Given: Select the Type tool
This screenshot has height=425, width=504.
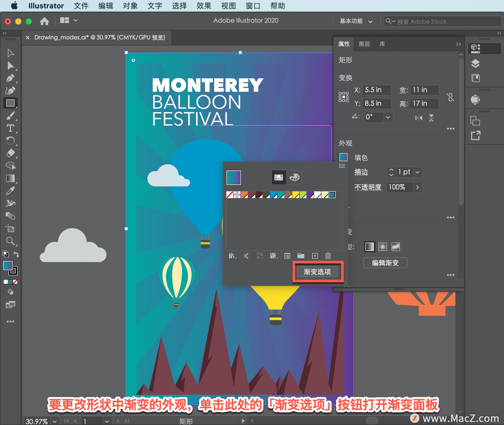Looking at the screenshot, I should 10,128.
